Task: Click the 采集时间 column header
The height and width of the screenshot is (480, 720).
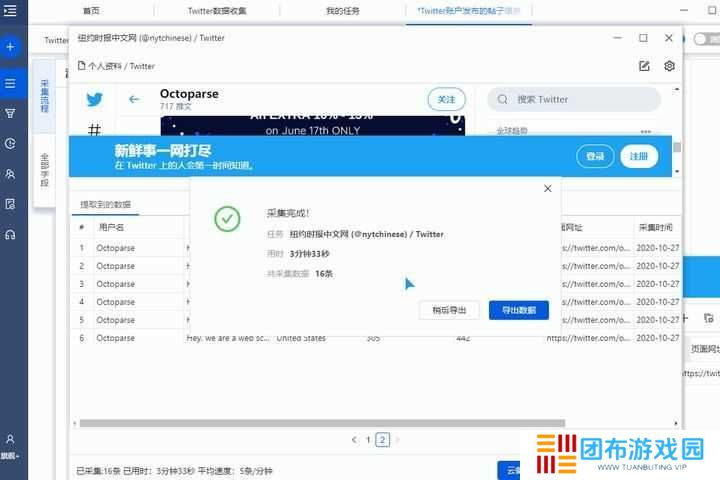Action: pyautogui.click(x=656, y=227)
